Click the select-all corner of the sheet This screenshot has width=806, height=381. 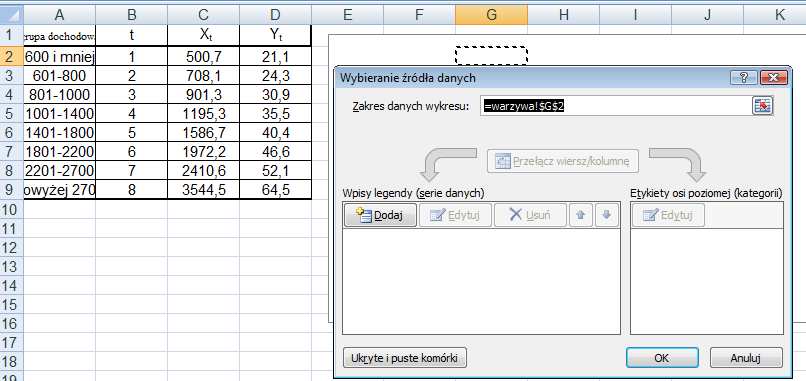click(11, 15)
